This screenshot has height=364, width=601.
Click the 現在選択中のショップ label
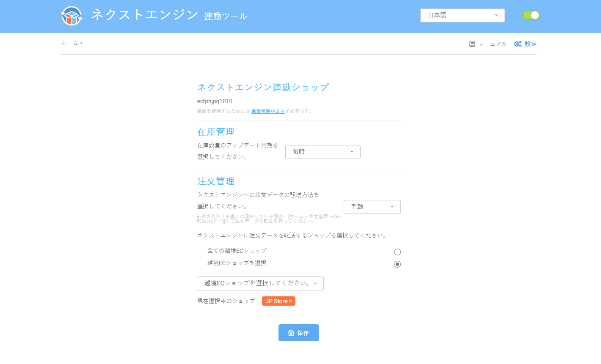[x=226, y=301]
